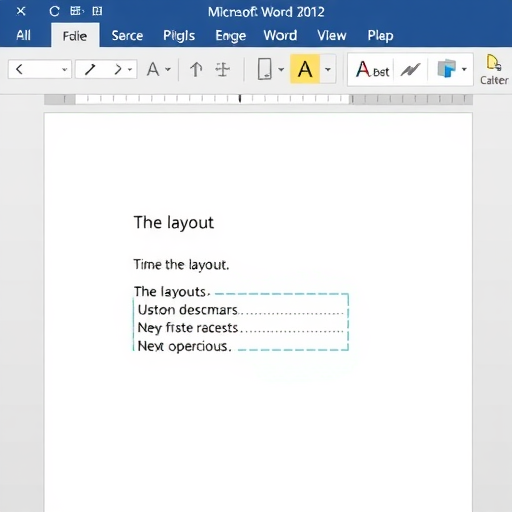Image resolution: width=512 pixels, height=512 pixels.
Task: Click the red A Bst styles icon
Action: click(x=372, y=69)
